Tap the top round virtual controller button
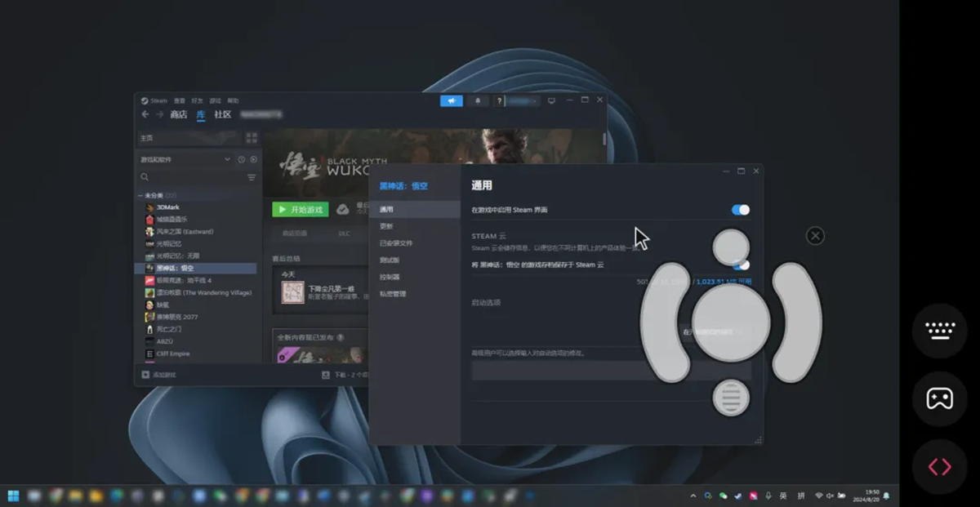This screenshot has width=980, height=507. coord(731,247)
